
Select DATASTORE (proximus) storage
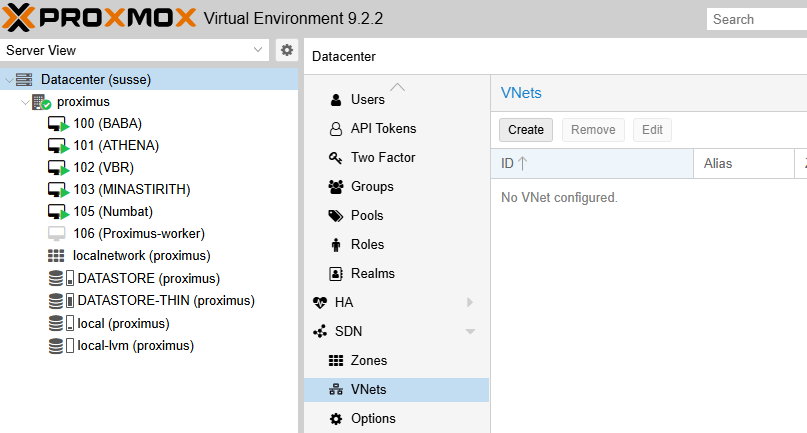149,279
